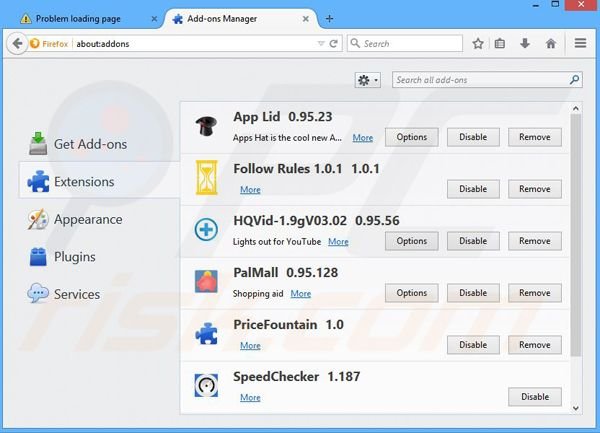Disable the App Lid extension
This screenshot has height=433, width=600.
(x=473, y=137)
